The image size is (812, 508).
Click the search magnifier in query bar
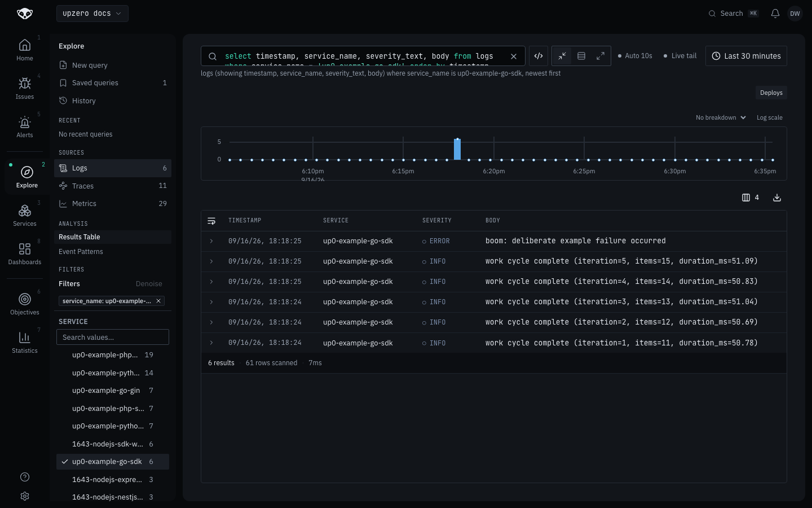click(213, 56)
